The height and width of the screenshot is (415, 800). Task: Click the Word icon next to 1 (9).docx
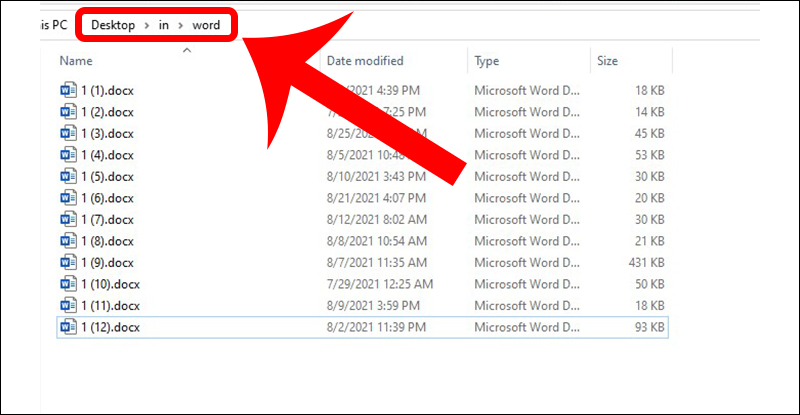[68, 262]
